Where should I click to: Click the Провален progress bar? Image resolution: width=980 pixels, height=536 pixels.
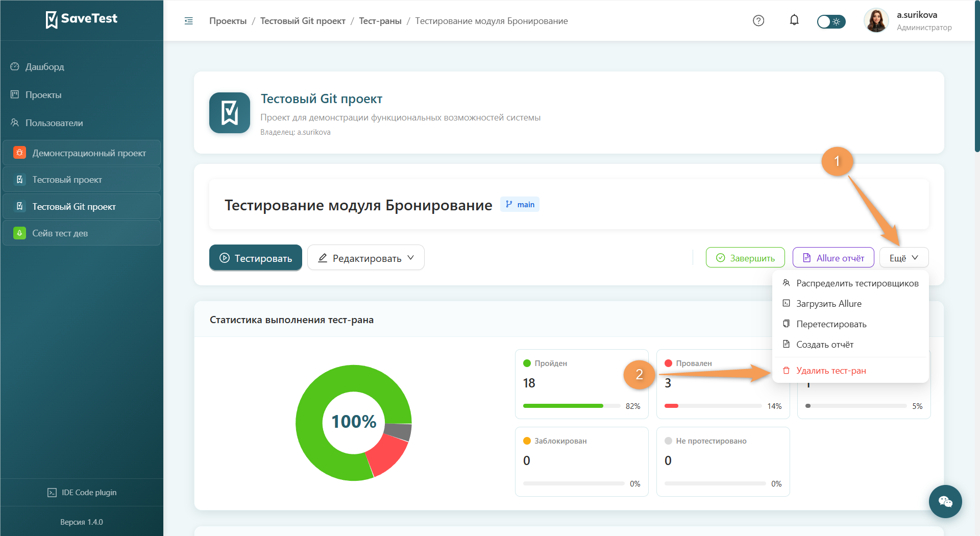coord(713,406)
